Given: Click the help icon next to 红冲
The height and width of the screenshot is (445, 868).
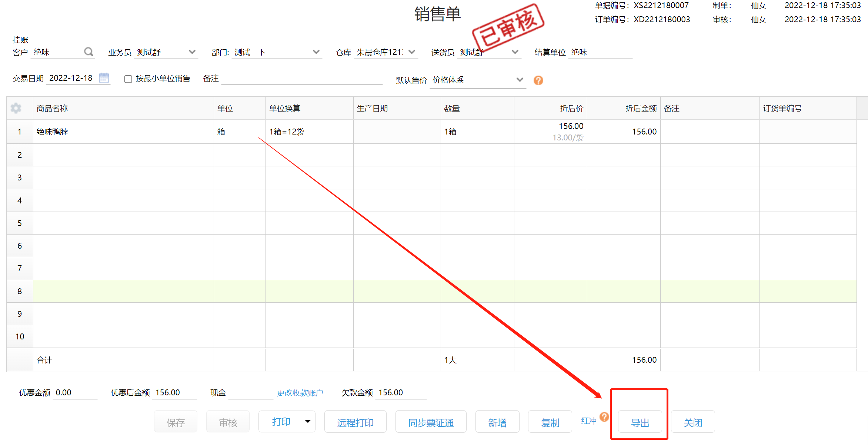Looking at the screenshot, I should [604, 417].
